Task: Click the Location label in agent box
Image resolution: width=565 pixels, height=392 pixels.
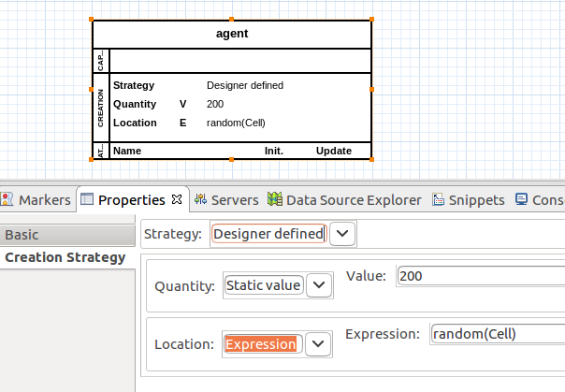Action: (x=135, y=123)
